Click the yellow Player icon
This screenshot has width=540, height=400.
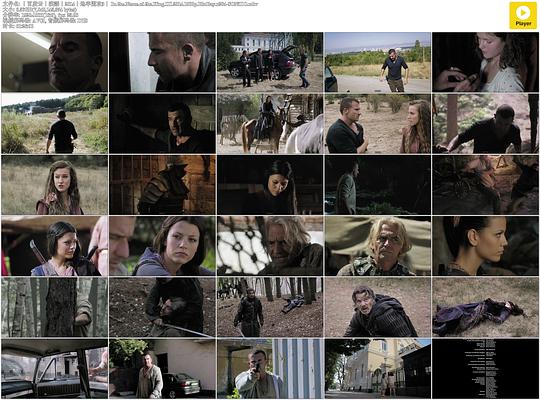pos(523,16)
